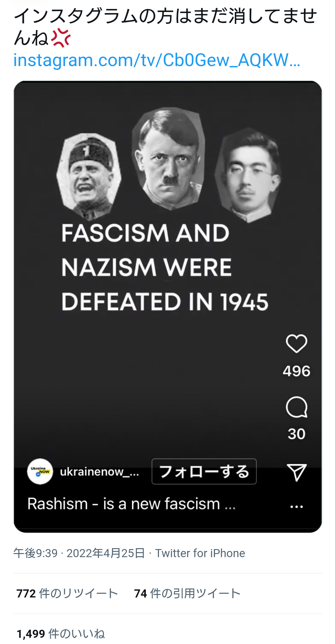The width and height of the screenshot is (335, 644).
Task: View the 30 comments count
Action: click(x=297, y=434)
